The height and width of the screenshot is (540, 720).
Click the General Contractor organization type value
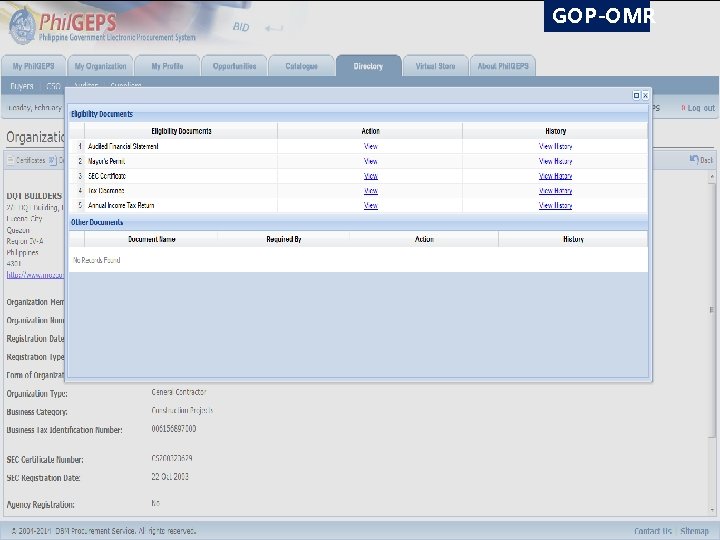coord(179,392)
